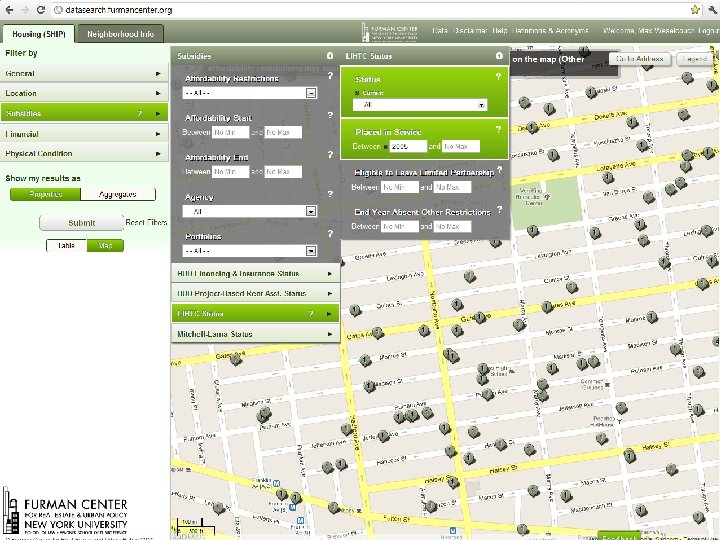Expand the Financial filter category
The height and width of the screenshot is (540, 720).
coord(84,134)
